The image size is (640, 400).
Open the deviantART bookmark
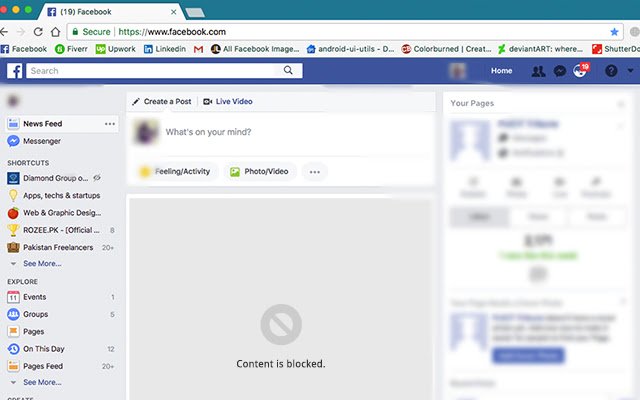click(x=540, y=49)
